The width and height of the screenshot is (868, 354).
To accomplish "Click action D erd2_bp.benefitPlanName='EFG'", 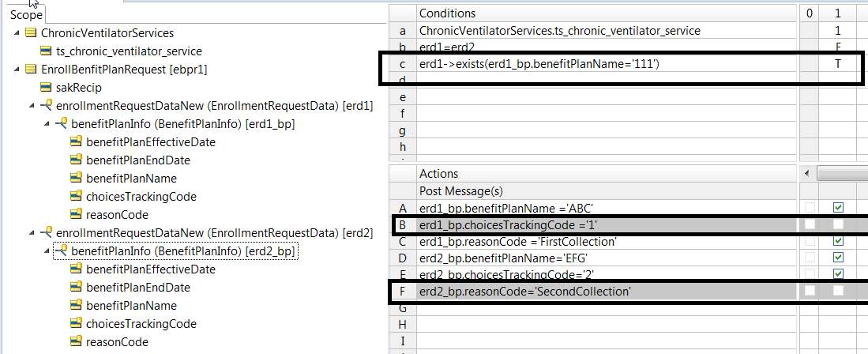I will pos(607,258).
